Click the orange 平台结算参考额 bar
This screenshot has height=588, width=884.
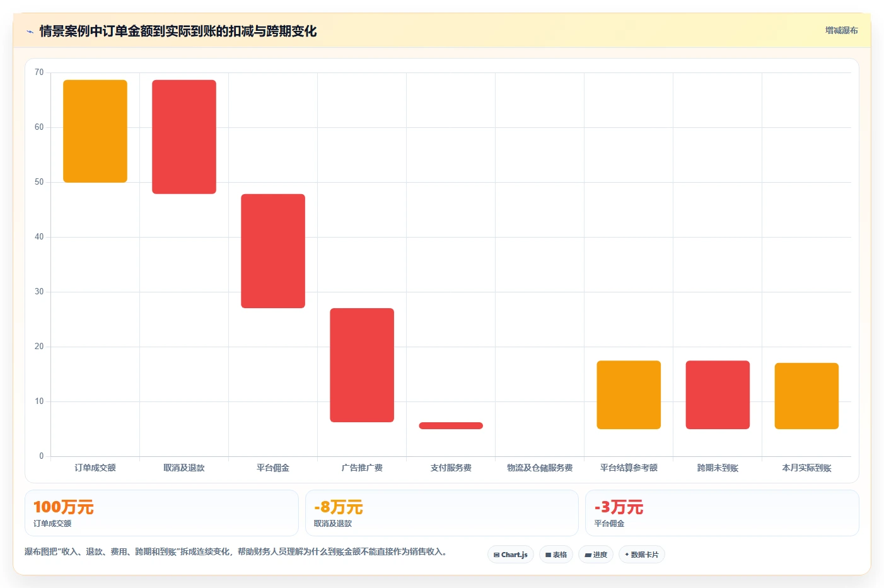click(629, 395)
